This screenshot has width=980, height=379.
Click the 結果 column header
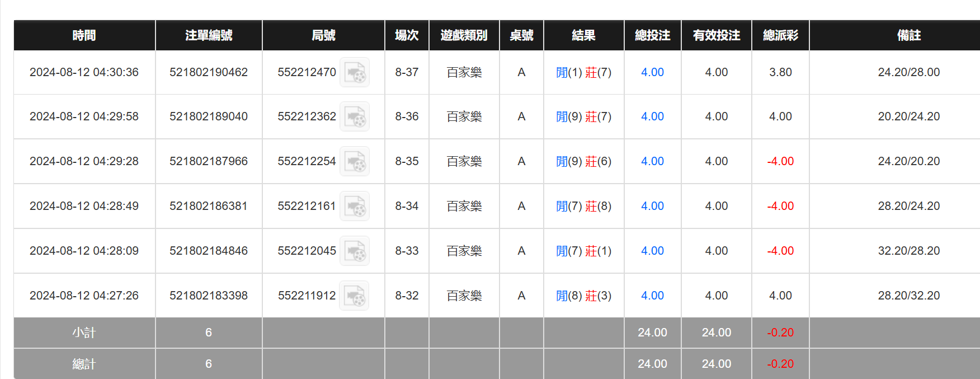click(x=583, y=35)
